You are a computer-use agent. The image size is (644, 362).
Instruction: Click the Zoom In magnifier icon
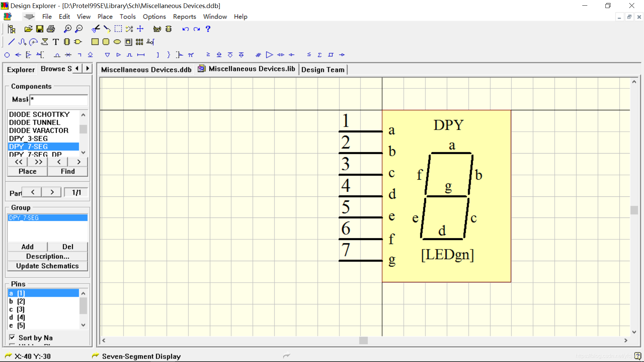click(x=68, y=29)
